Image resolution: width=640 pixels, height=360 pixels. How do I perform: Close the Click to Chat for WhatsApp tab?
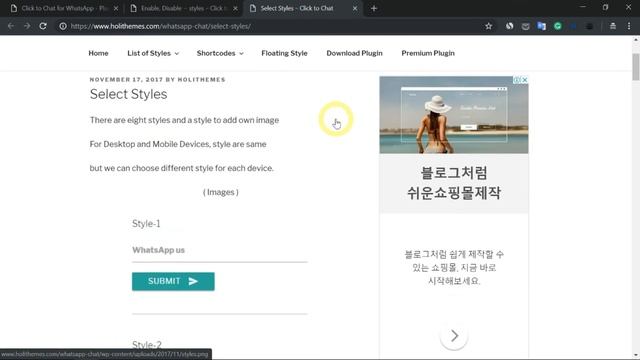tap(116, 8)
